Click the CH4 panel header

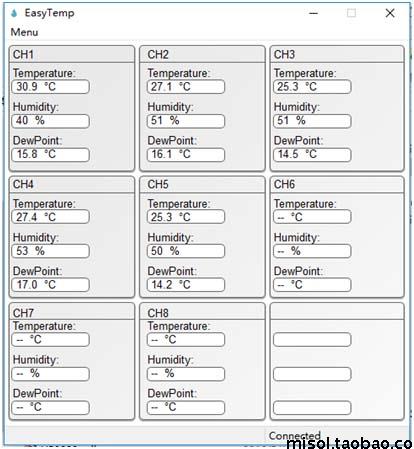72,185
